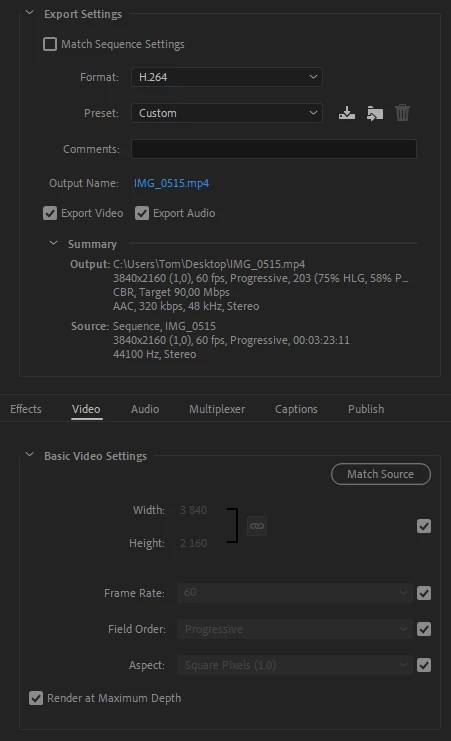Collapse the Export Settings section
The image size is (451, 741).
30,13
